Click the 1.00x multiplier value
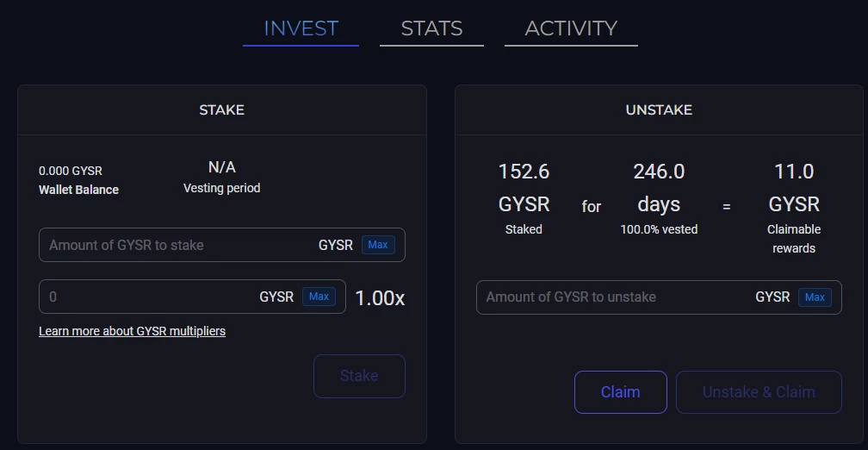Image resolution: width=868 pixels, height=450 pixels. (x=380, y=298)
